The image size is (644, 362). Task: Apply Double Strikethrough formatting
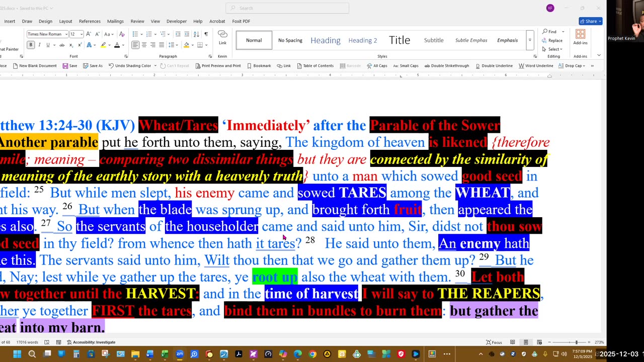tap(447, 66)
